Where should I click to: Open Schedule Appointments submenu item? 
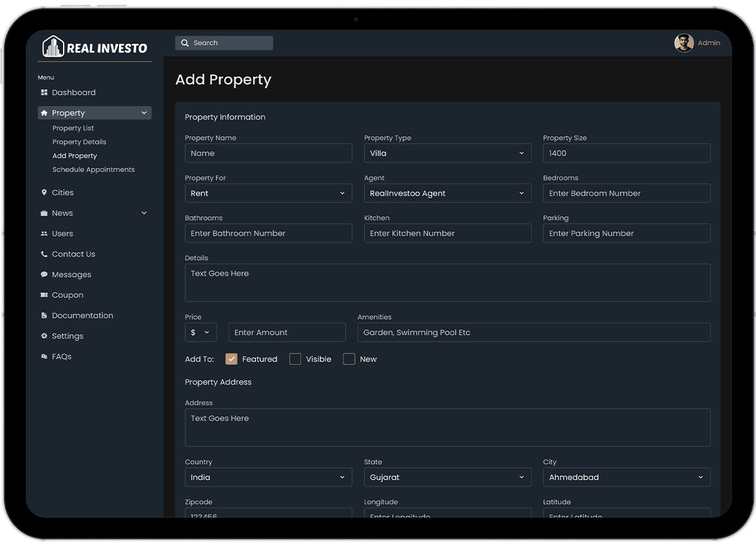[x=94, y=170]
